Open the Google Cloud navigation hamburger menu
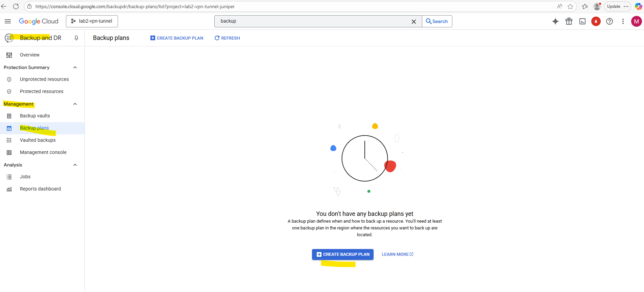The height and width of the screenshot is (292, 644). [x=8, y=21]
